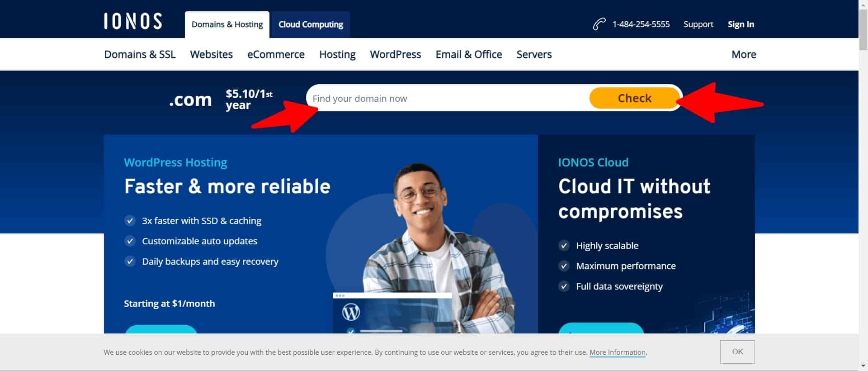The height and width of the screenshot is (371, 868).
Task: Click the phone handset icon
Action: [x=599, y=24]
